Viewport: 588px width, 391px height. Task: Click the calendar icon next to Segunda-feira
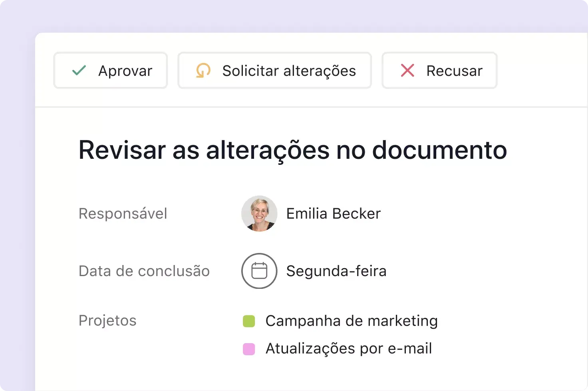point(259,271)
